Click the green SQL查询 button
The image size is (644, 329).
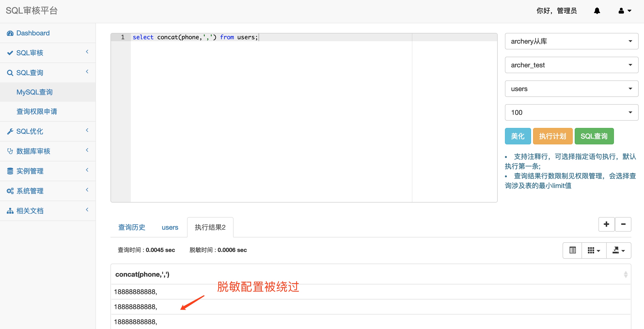(594, 136)
